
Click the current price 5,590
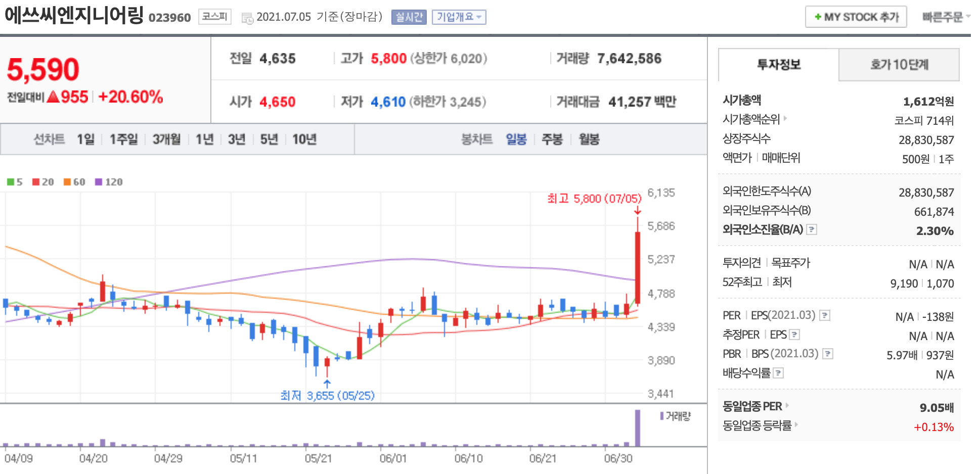point(43,69)
